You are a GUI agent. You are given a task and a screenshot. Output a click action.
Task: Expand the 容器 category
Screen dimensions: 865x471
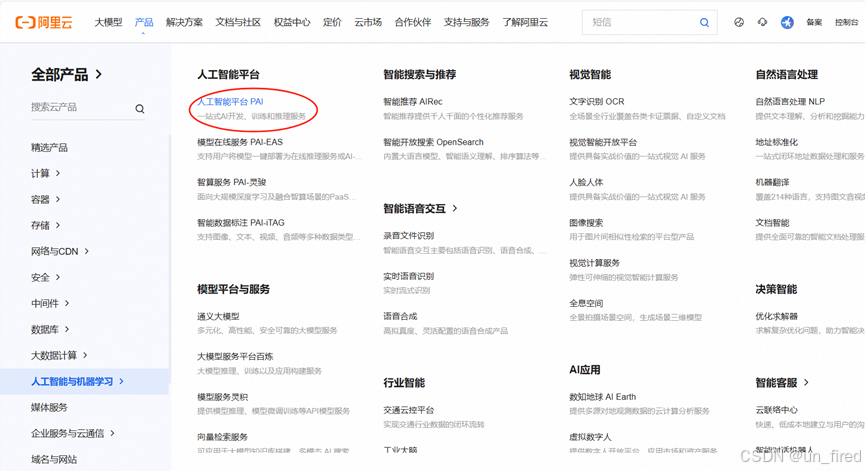pos(46,199)
